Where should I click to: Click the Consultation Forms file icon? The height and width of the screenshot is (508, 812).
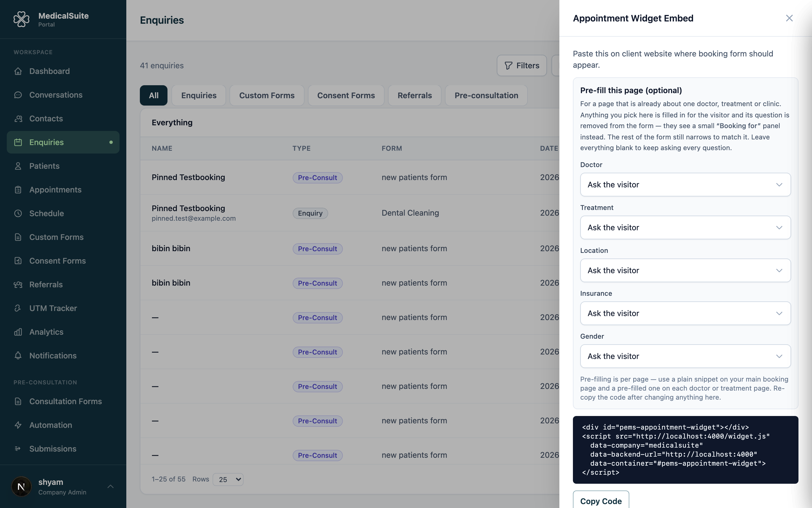(18, 402)
